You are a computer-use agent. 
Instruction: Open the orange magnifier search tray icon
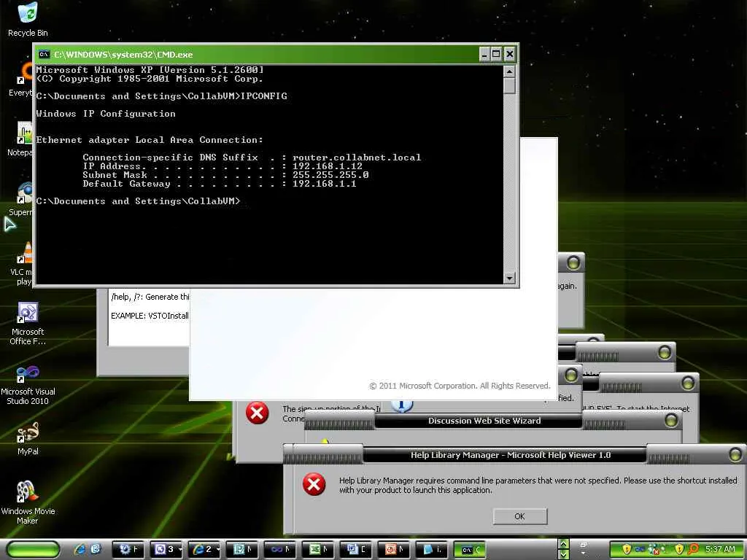point(693,549)
